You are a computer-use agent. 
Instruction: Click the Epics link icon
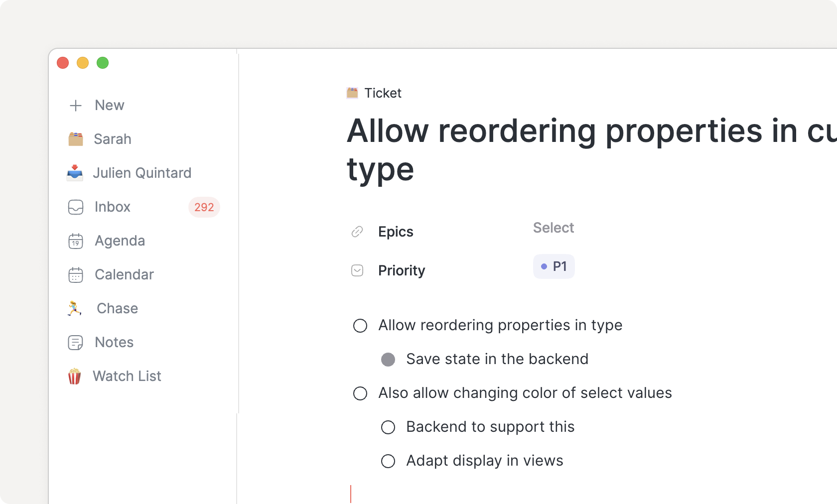357,232
